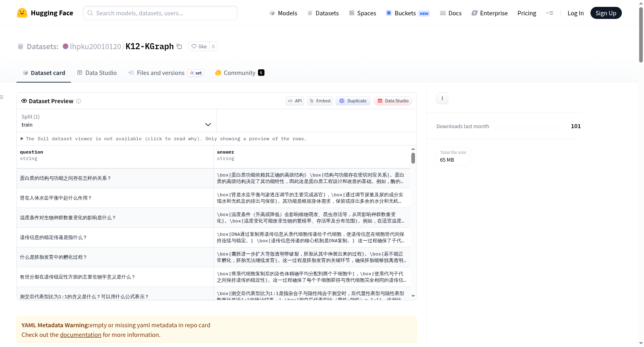Switch to the Dataset card tab
The image size is (644, 347).
[x=43, y=73]
